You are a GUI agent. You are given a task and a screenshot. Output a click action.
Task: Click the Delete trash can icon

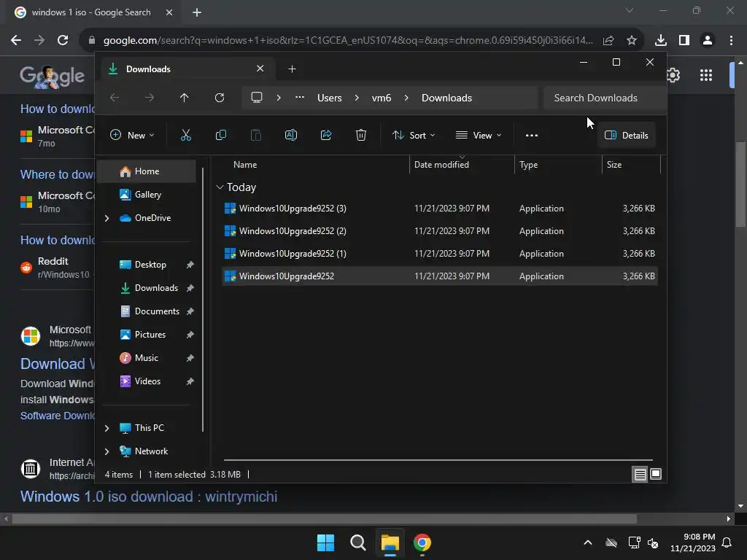pos(361,135)
